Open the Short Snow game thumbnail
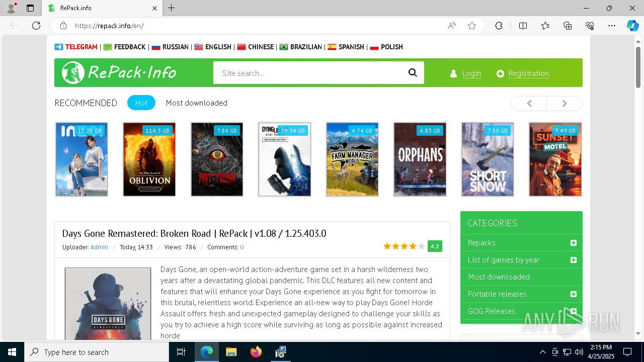 [488, 159]
